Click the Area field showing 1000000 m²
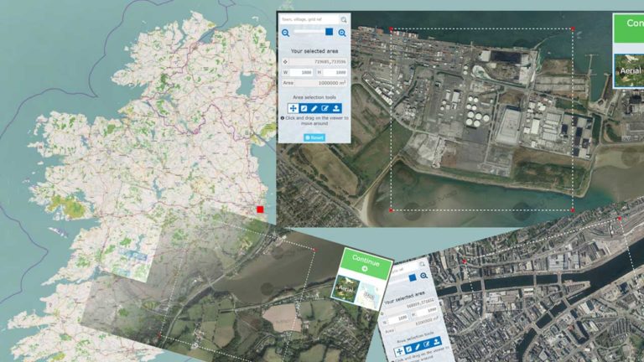This screenshot has height=362, width=644. point(321,83)
